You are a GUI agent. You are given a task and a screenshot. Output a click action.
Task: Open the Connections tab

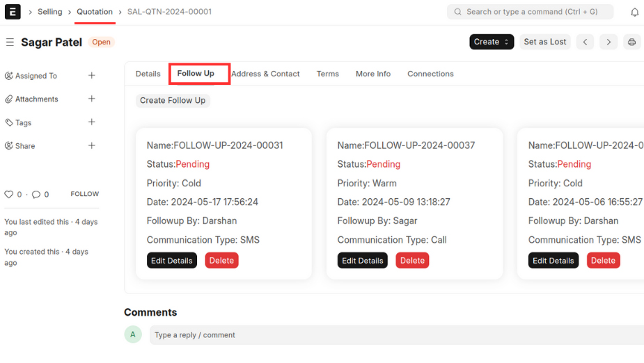point(430,74)
